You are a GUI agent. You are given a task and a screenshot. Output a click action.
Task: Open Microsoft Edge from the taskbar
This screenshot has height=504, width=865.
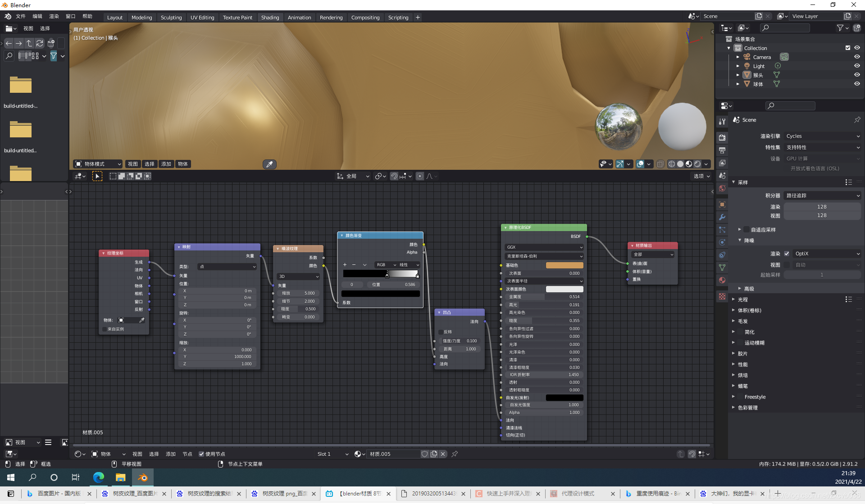98,477
